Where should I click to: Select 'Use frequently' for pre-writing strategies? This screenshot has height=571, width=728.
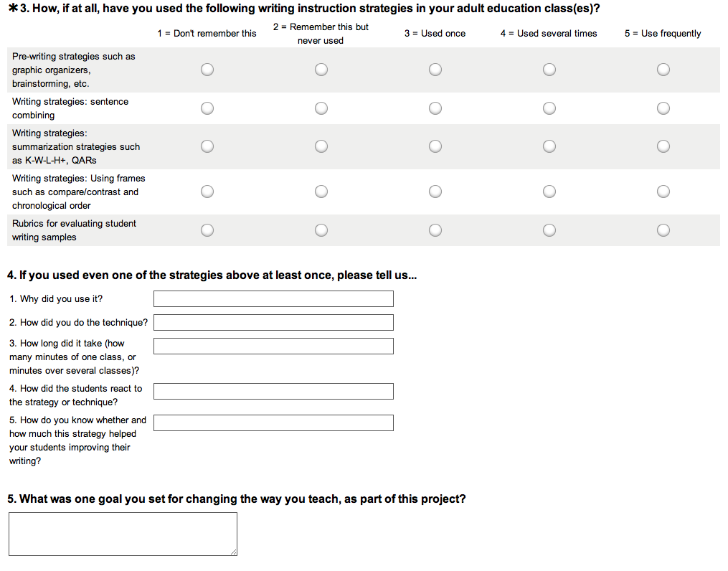663,70
